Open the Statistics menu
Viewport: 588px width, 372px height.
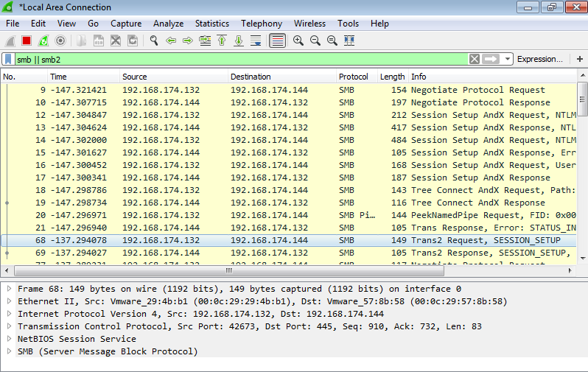211,24
